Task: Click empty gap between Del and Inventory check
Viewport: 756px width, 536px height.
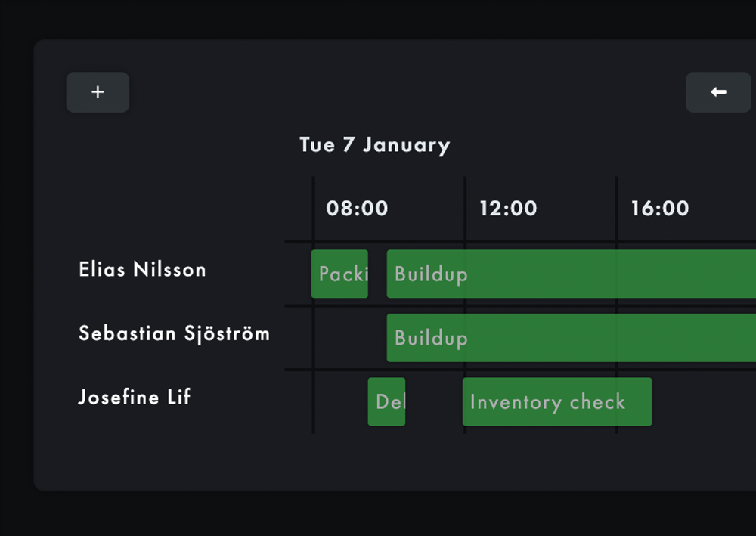Action: point(434,401)
